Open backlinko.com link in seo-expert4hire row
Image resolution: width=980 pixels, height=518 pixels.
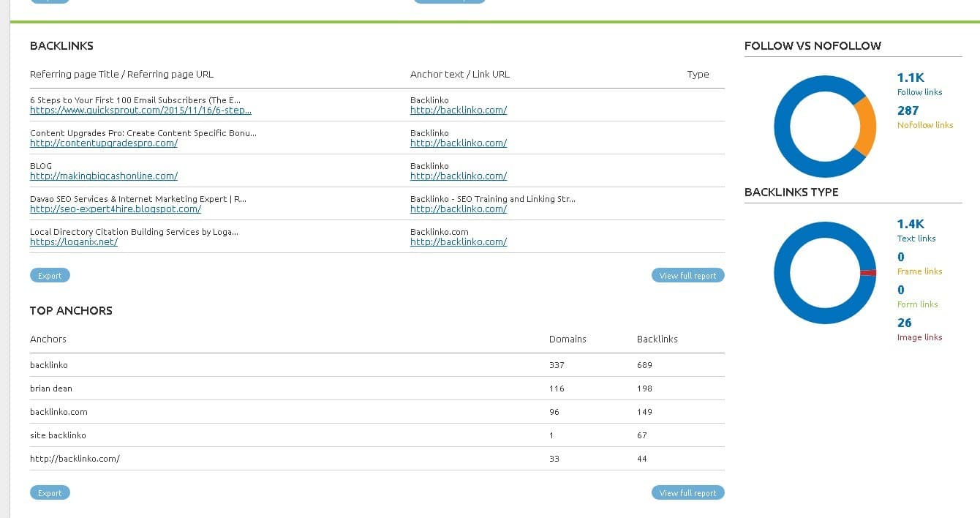coord(459,209)
